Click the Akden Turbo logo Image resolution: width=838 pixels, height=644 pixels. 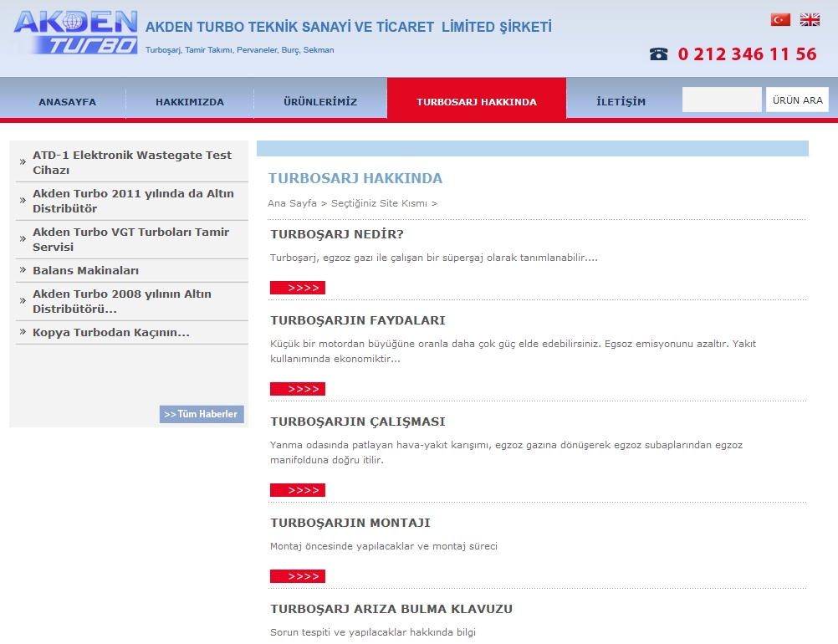point(75,32)
